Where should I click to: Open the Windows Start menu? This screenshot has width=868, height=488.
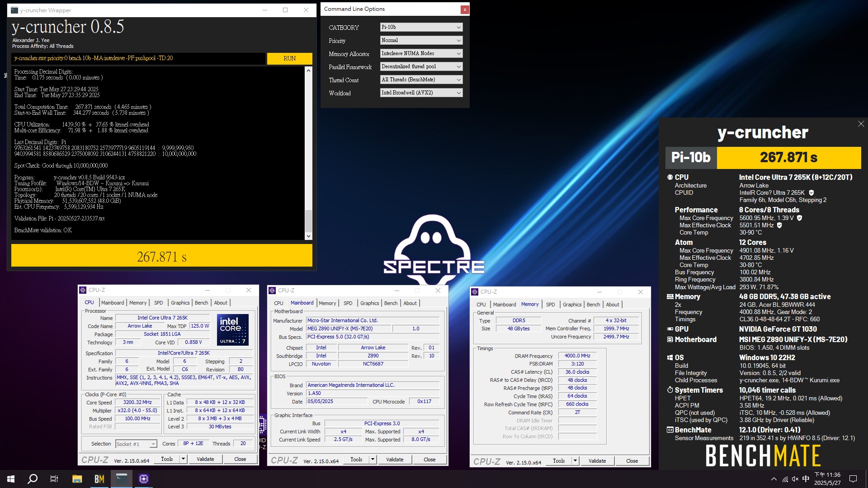click(11, 479)
